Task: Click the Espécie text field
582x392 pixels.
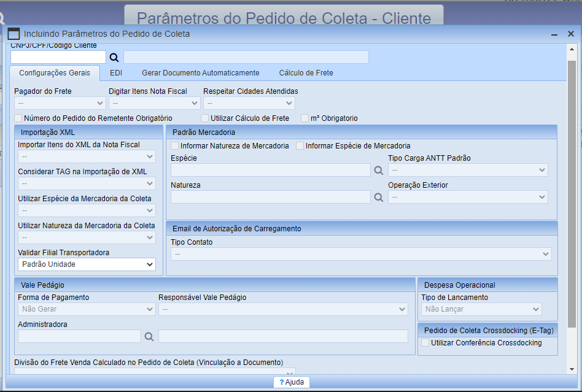Action: 271,170
